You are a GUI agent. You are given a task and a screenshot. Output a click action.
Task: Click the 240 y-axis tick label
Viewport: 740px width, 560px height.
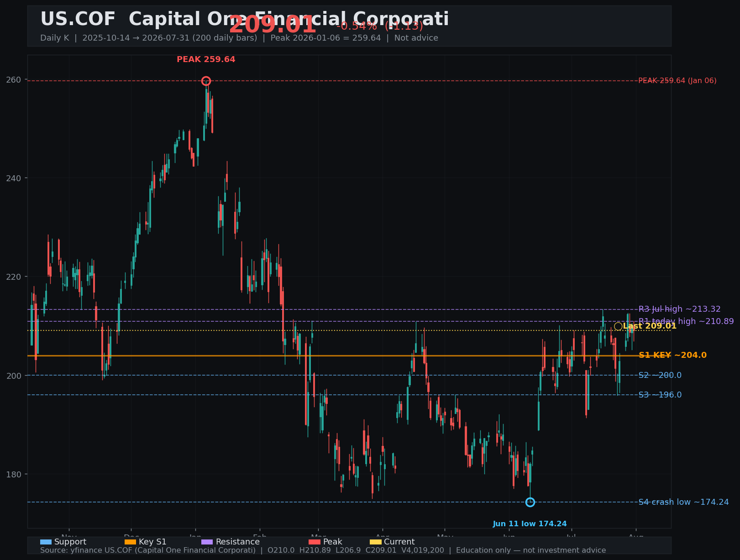[x=14, y=178]
